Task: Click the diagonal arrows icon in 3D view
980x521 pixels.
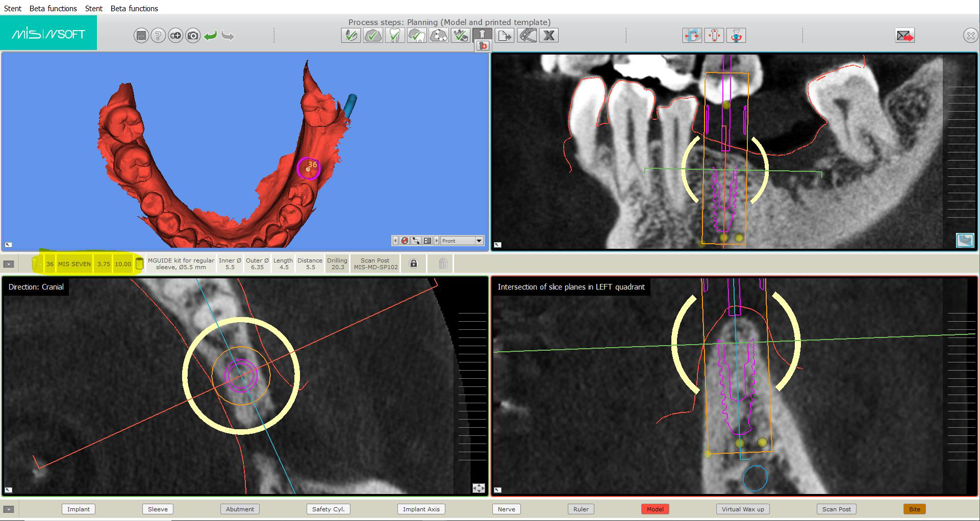Action: 416,241
